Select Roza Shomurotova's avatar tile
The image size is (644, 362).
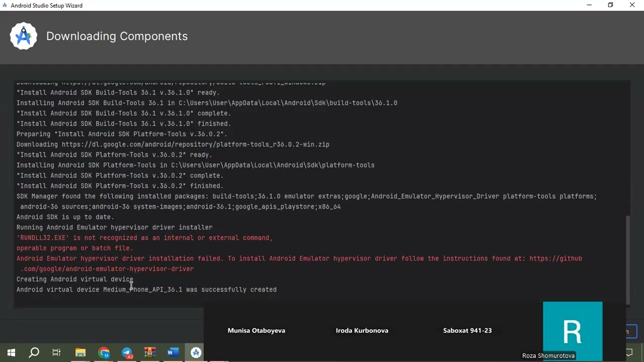(573, 331)
